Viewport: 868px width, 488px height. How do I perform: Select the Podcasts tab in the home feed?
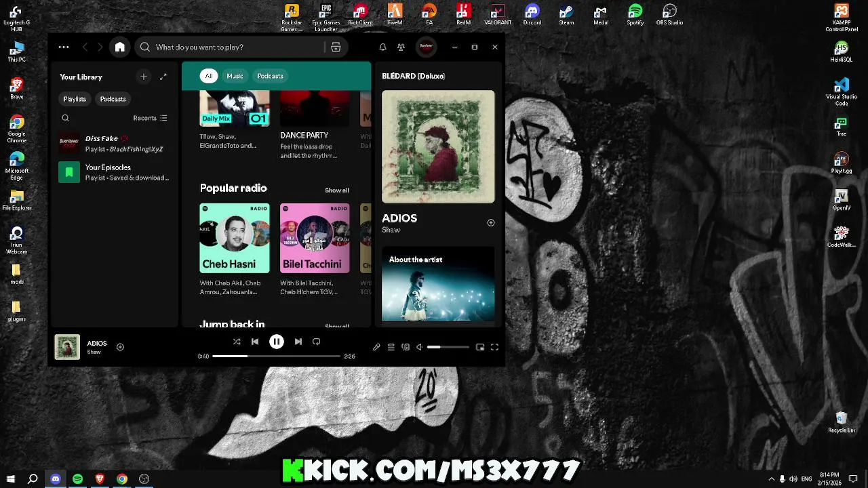click(x=270, y=76)
